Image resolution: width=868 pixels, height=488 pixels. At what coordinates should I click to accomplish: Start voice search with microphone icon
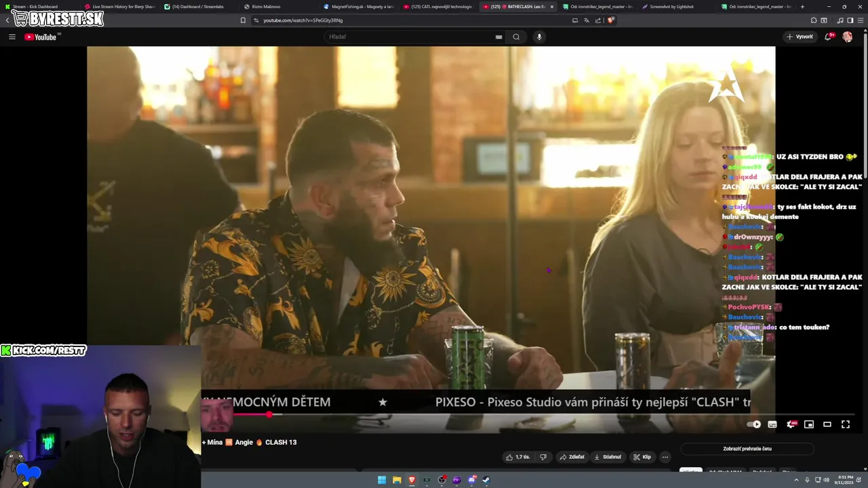(x=539, y=37)
